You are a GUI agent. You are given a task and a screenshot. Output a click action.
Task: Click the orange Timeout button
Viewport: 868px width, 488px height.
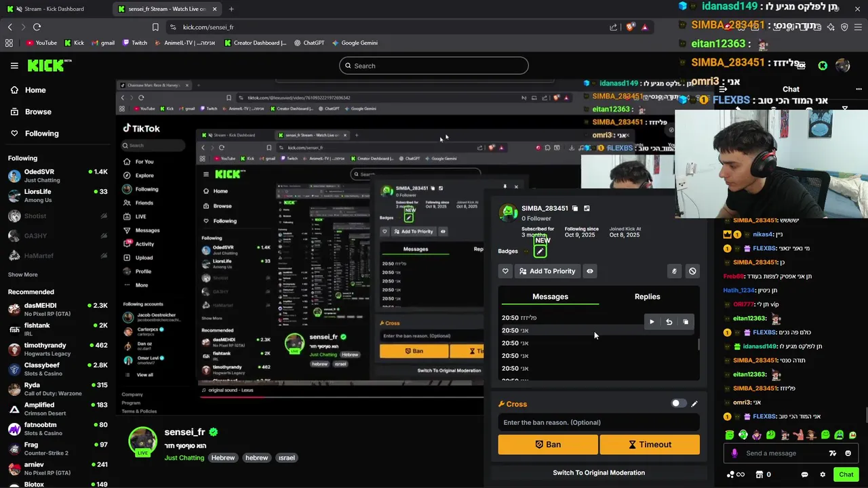(650, 445)
